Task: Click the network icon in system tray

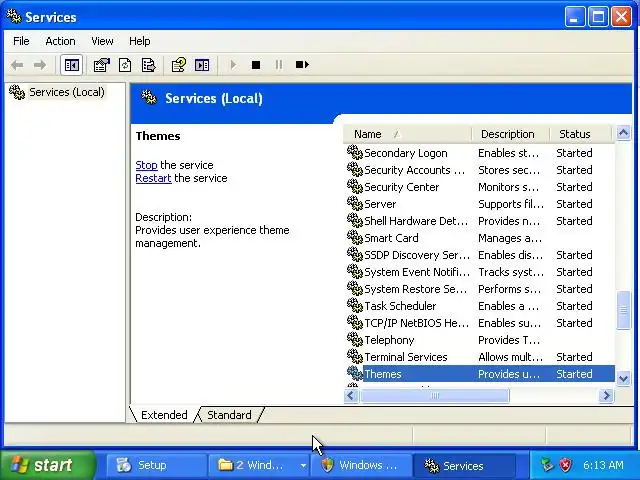Action: [x=547, y=465]
